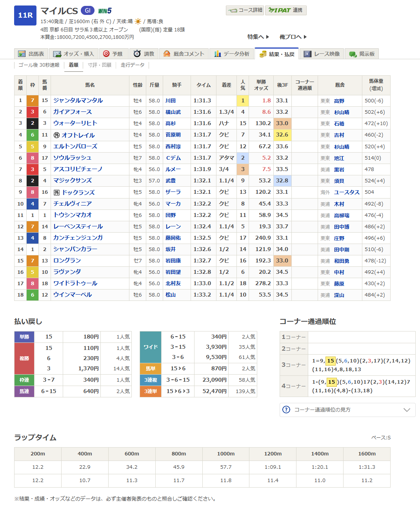This screenshot has height=508, width=420.
Task: Click the orange frame 7 color box in first row
Action: 33,101
